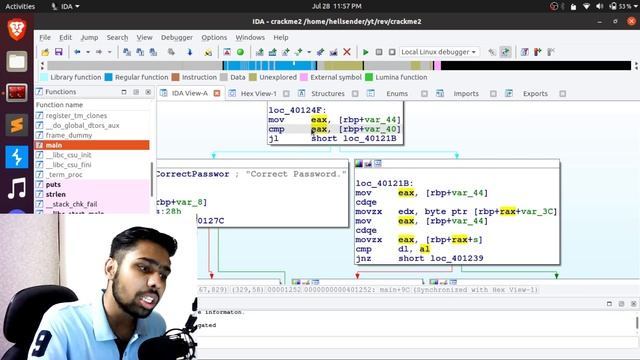Click pink External symbol segment in navigation band
Image resolution: width=640 pixels, height=360 pixels.
point(437,65)
